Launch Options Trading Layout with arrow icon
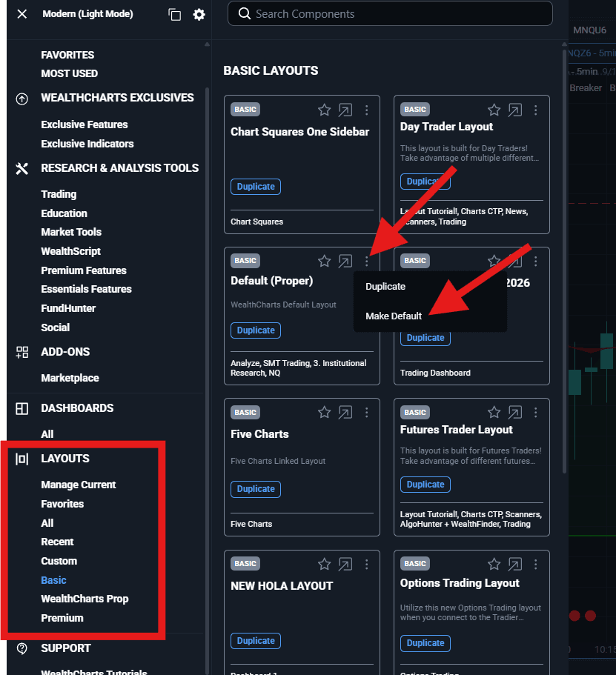616x675 pixels. 514,564
